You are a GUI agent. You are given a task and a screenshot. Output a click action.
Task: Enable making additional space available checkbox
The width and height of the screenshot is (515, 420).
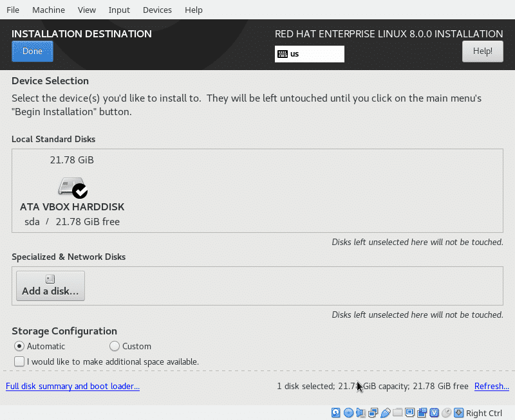(19, 361)
